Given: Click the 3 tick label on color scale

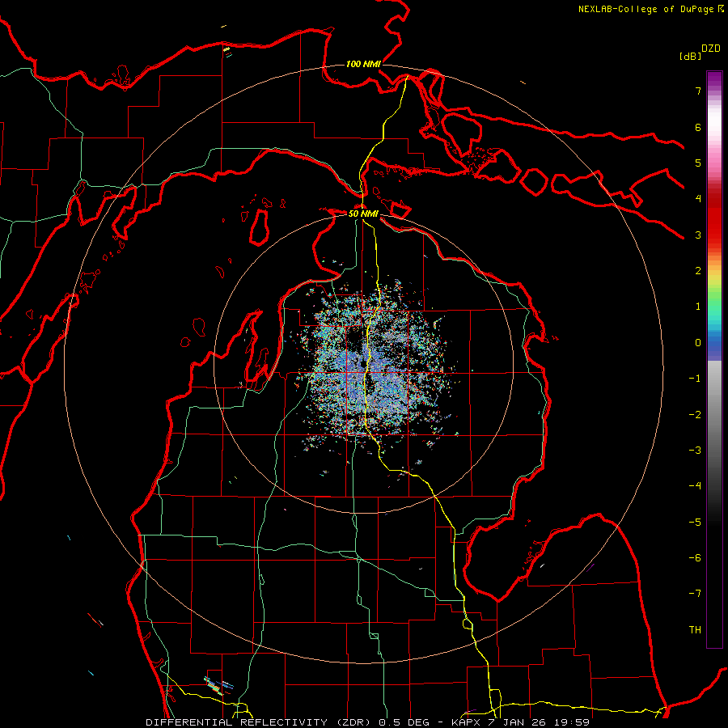Looking at the screenshot, I should click(x=698, y=235).
